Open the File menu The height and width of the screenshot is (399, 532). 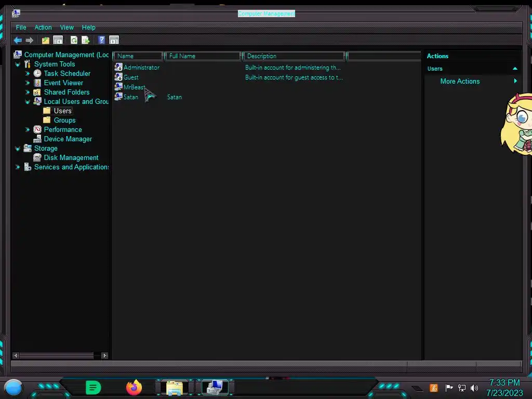click(21, 28)
